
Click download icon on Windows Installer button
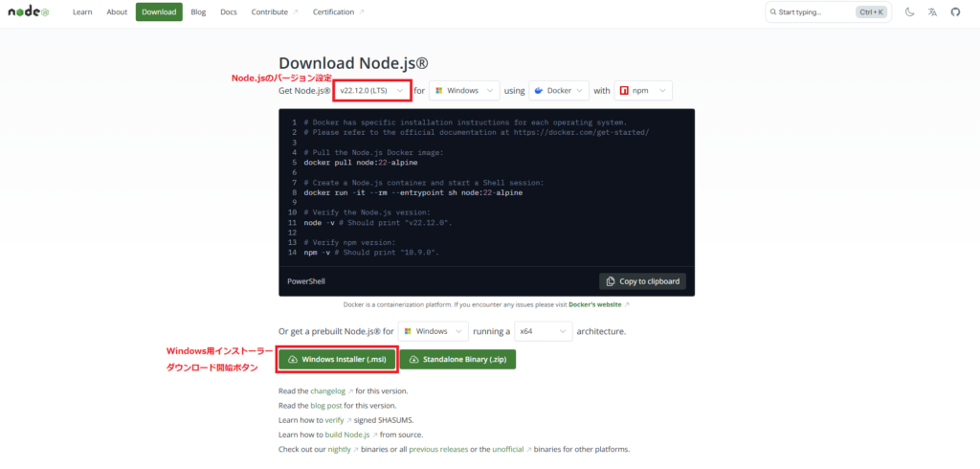click(x=293, y=360)
